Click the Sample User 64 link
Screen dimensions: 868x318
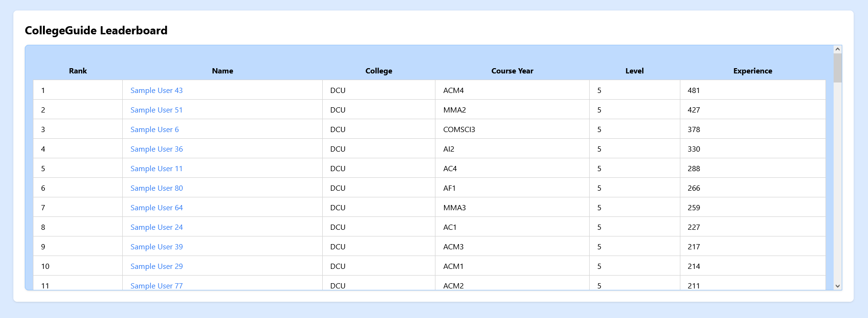[x=157, y=207]
